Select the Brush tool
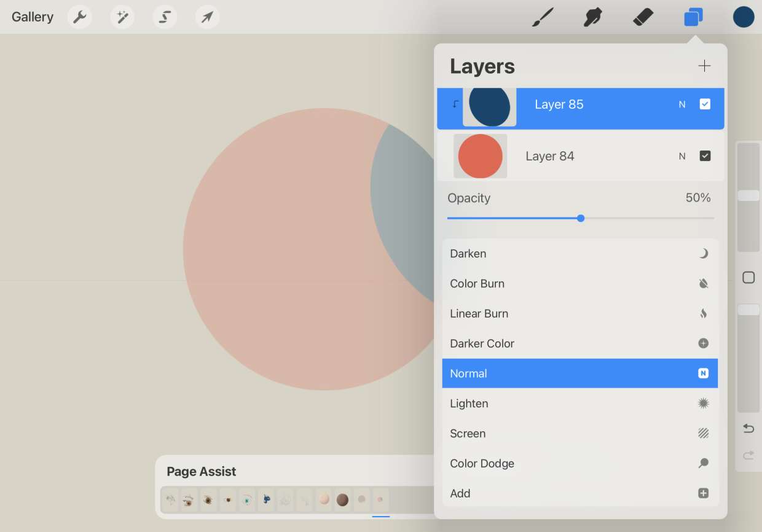The height and width of the screenshot is (532, 762). coord(543,17)
